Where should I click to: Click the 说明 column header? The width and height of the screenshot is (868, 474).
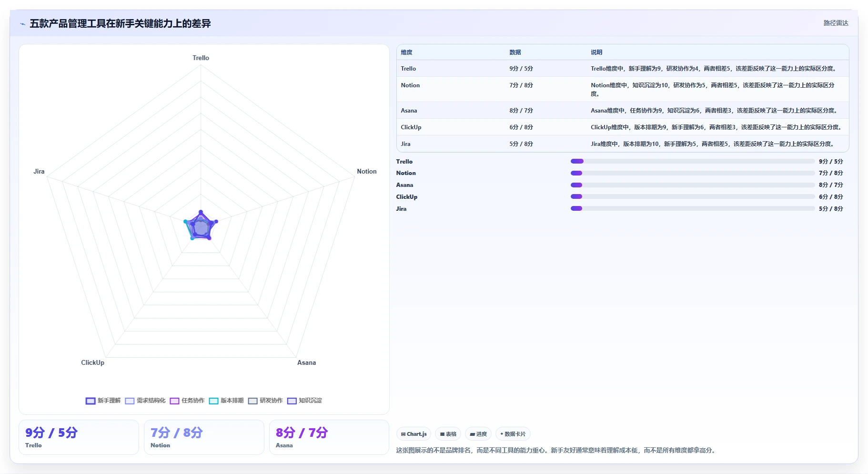click(596, 52)
